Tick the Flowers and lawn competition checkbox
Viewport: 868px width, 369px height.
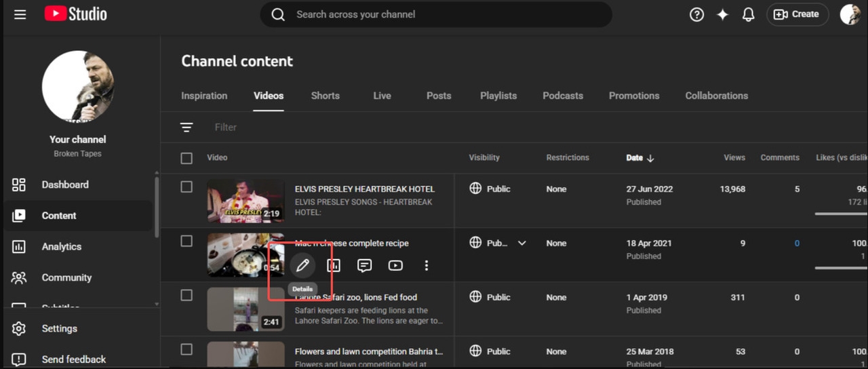coord(186,349)
